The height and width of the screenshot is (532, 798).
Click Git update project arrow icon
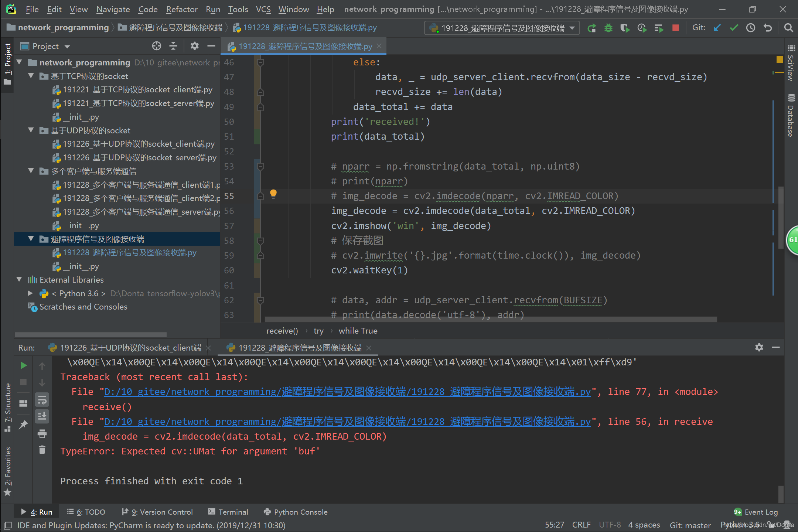coord(717,28)
